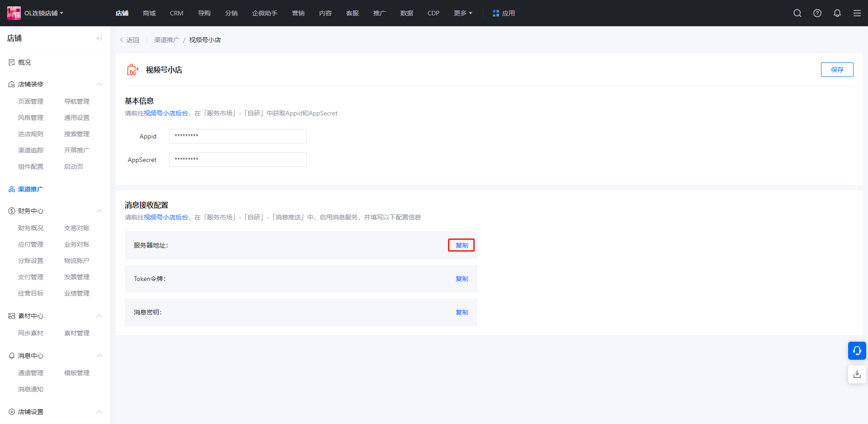This screenshot has width=868, height=424.
Task: Click the OL连锁店铺 store logo
Action: [14, 13]
